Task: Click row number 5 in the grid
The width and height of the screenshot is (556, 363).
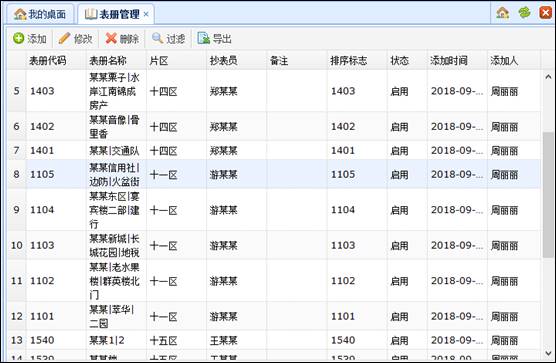Action: [17, 91]
